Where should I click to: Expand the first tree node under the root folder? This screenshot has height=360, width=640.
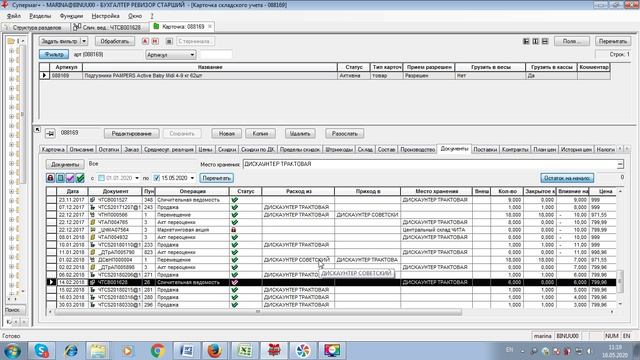coord(11,51)
